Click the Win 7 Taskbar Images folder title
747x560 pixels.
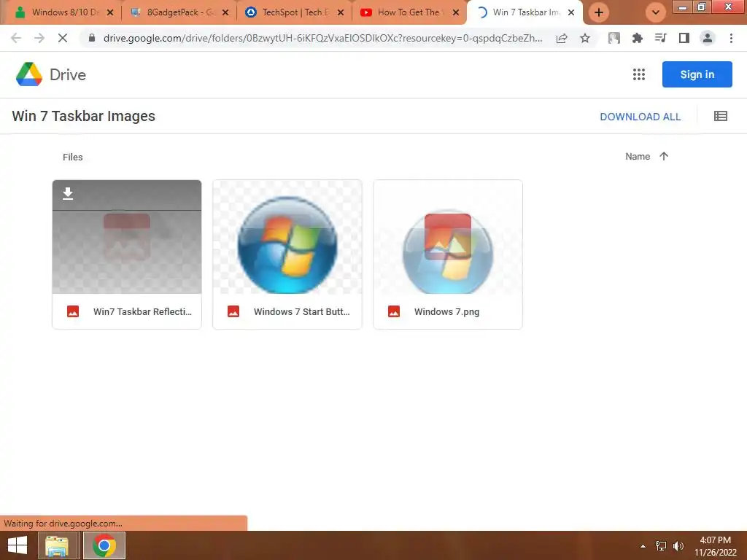coord(83,116)
